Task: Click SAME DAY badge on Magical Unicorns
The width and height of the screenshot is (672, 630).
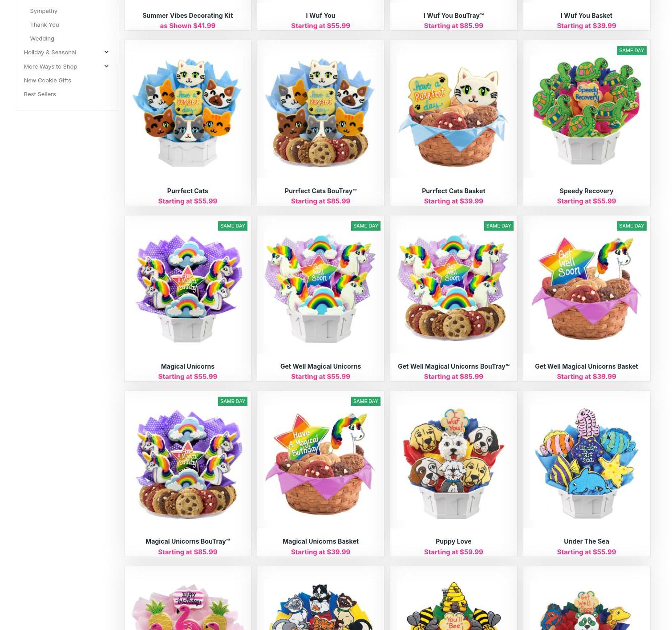Action: click(x=233, y=226)
